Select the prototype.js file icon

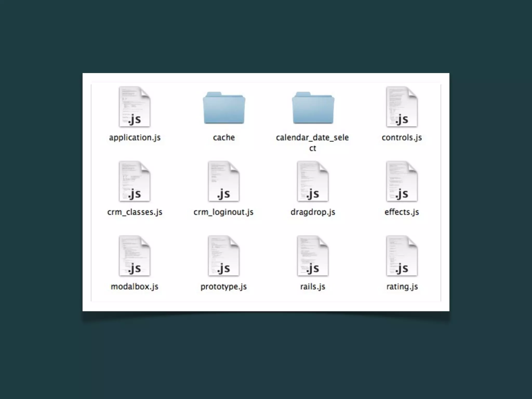coord(224,256)
